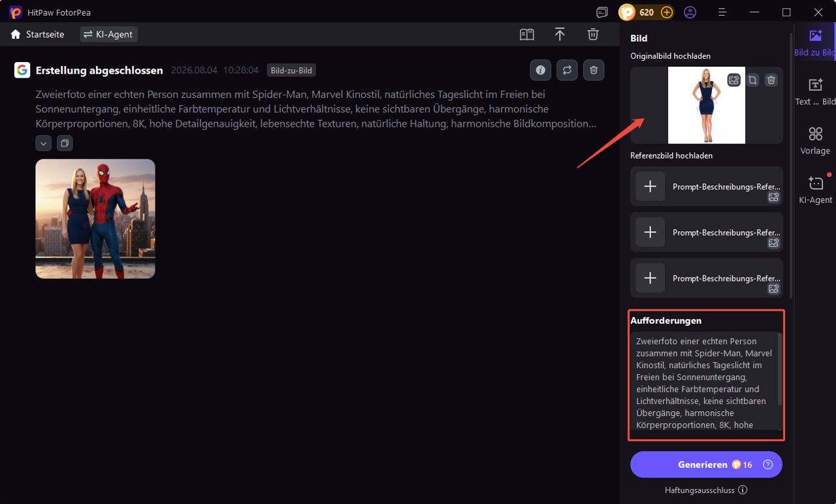Go to Startseite home
Screen dimensions: 836x504
(37, 35)
